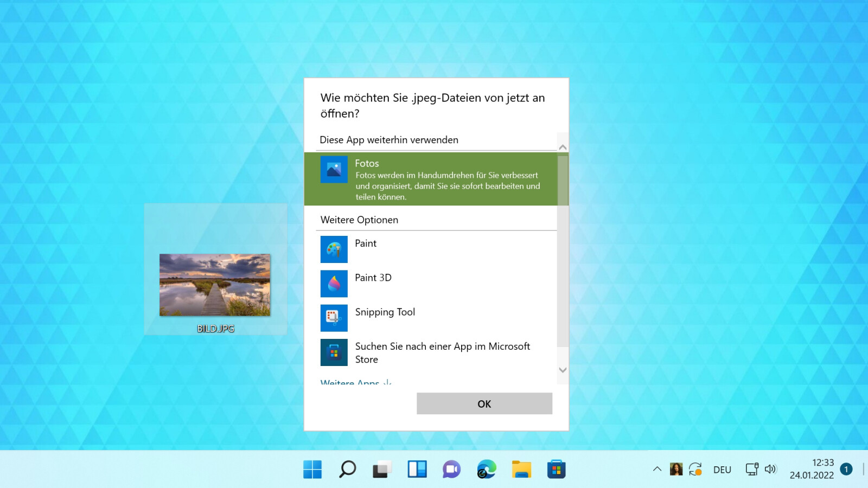The width and height of the screenshot is (868, 488).
Task: Launch Microsoft Edge from the taskbar
Action: [x=487, y=469]
